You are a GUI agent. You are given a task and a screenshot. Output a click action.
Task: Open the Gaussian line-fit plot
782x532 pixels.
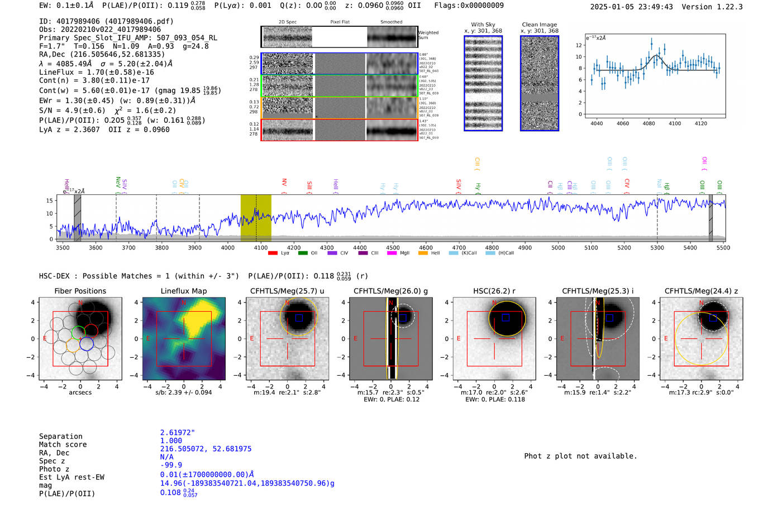click(655, 76)
